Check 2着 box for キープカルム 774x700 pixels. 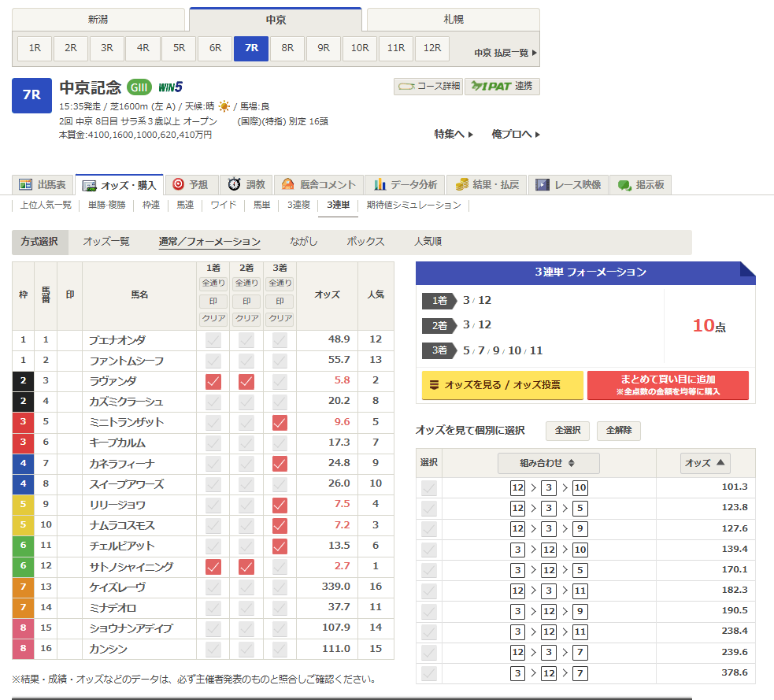point(246,443)
